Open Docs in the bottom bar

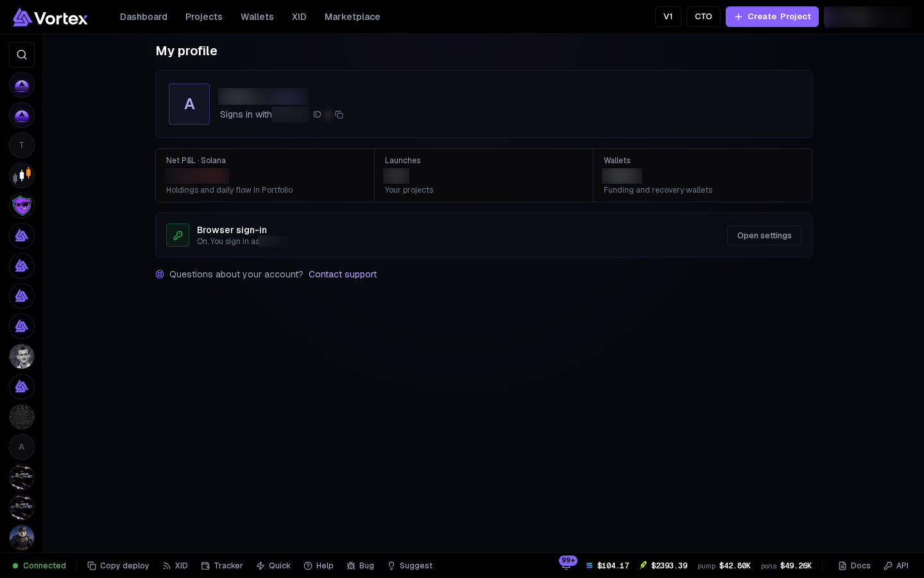click(x=854, y=566)
